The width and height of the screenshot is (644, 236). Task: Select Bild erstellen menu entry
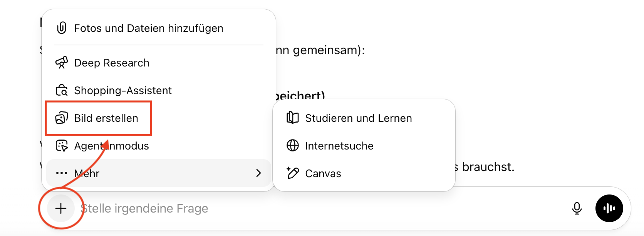pyautogui.click(x=106, y=118)
